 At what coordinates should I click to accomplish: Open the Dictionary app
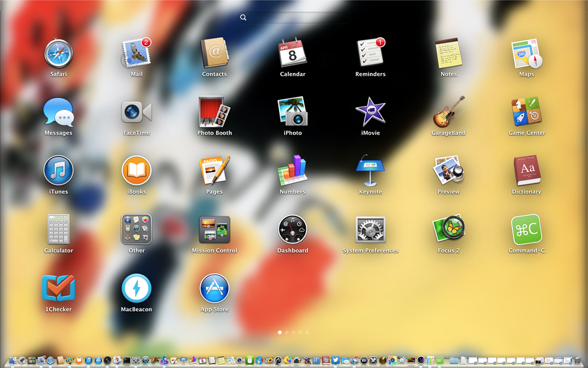point(527,171)
